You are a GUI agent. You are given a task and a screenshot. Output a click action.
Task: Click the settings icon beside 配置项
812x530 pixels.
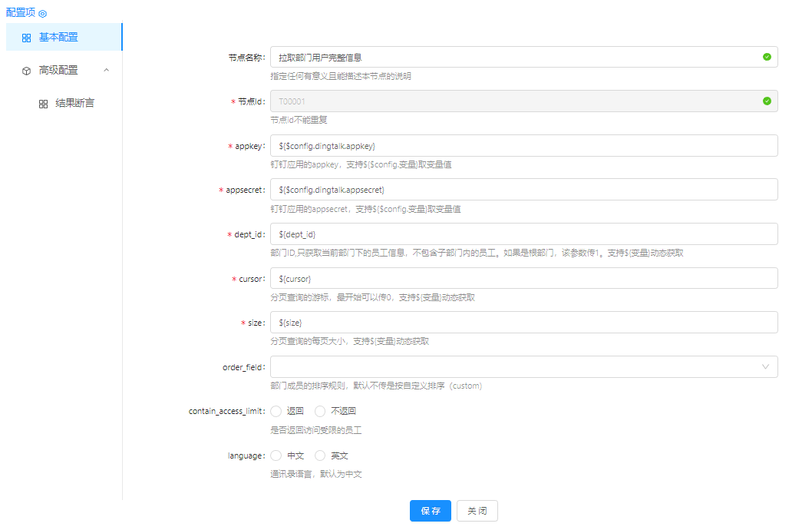coord(43,14)
